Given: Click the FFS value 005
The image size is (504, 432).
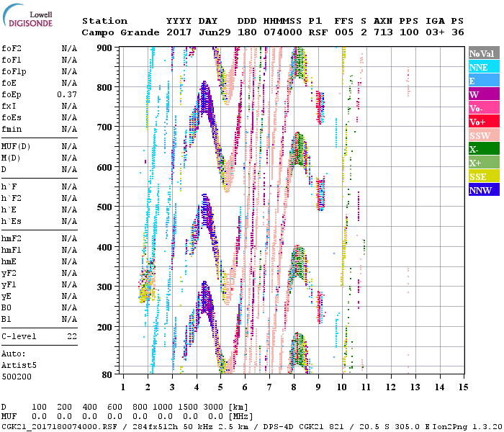Looking at the screenshot, I should click(x=344, y=32).
